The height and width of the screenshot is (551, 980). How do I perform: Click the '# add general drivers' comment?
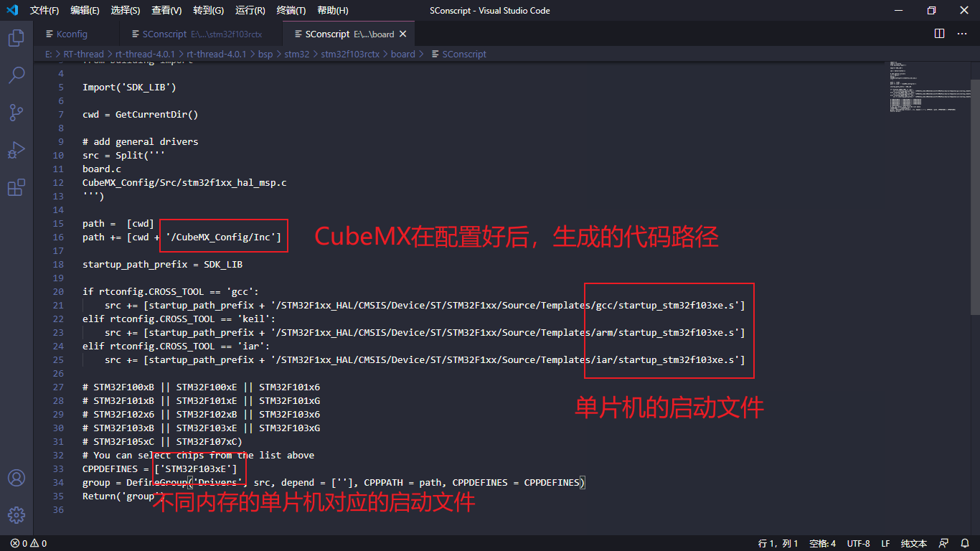(141, 141)
